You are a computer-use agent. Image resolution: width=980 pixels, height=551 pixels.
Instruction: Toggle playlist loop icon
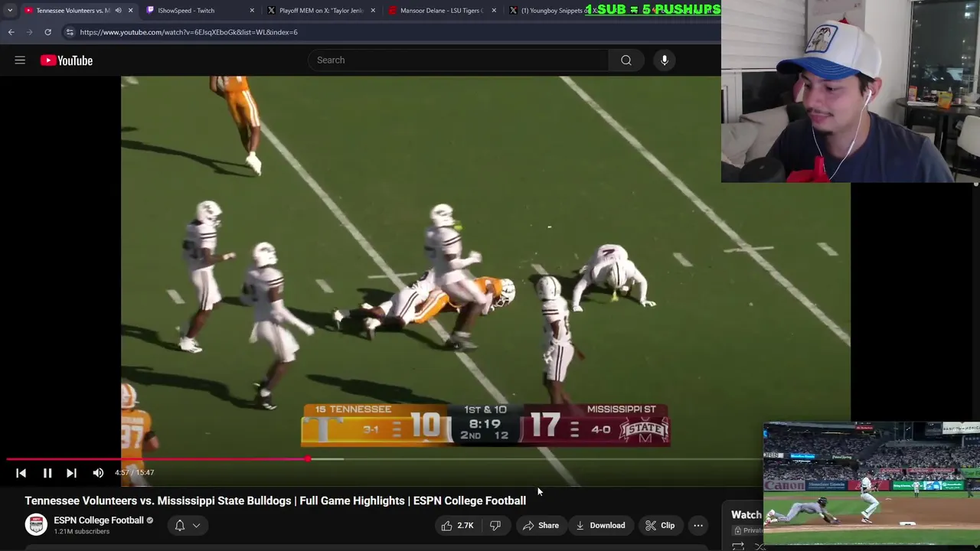coord(738,546)
